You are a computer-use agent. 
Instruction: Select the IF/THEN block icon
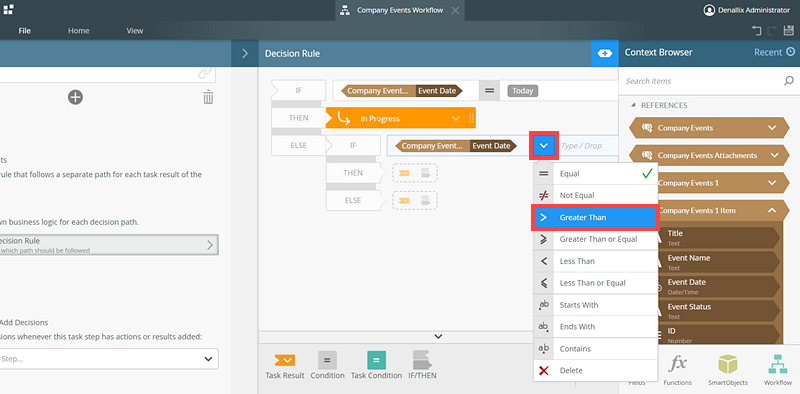[x=422, y=360]
